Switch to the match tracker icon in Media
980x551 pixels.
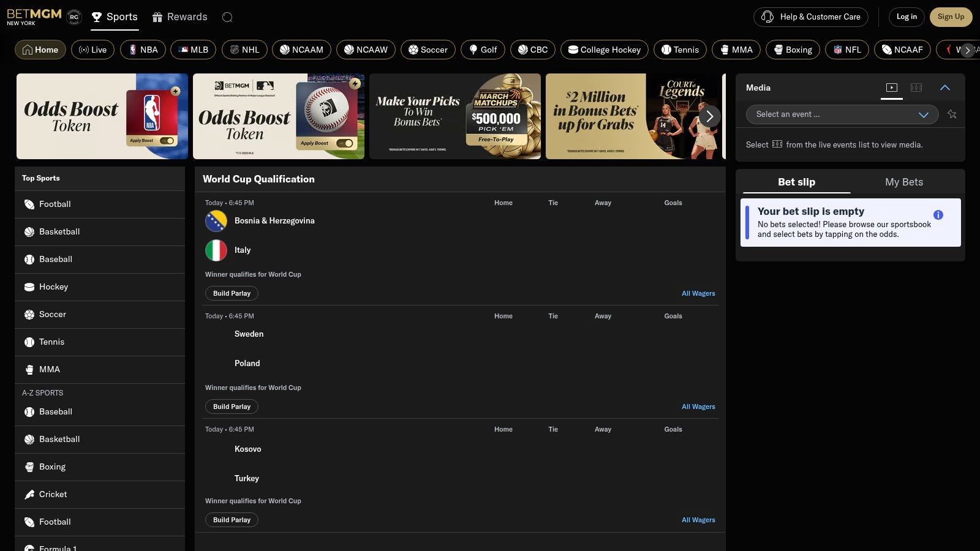coord(916,88)
